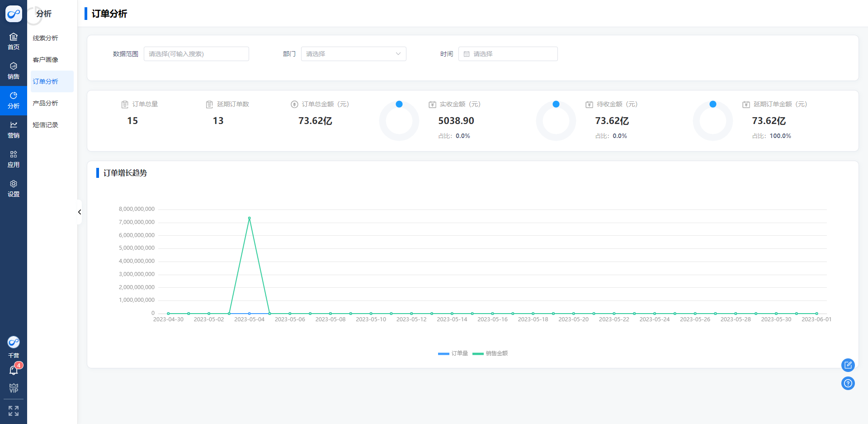The width and height of the screenshot is (868, 424).
Task: Open the 设置 settings gear icon
Action: click(14, 188)
